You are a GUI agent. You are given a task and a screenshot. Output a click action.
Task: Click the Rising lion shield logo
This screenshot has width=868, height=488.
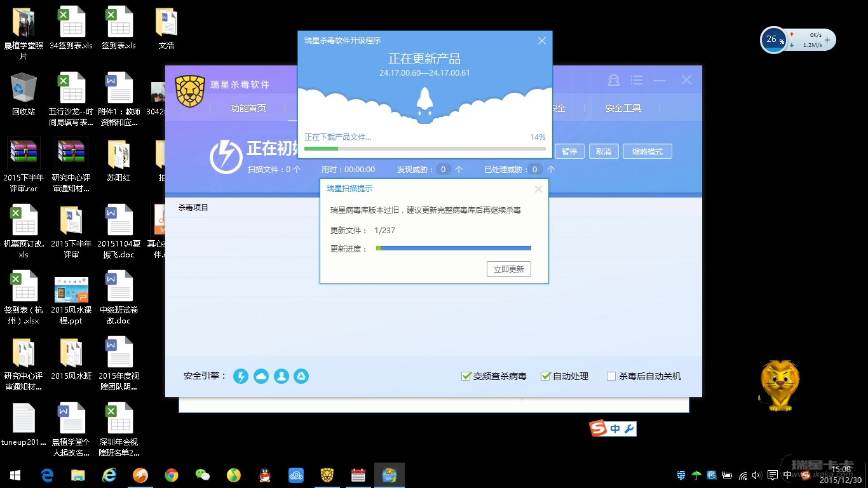[x=189, y=91]
